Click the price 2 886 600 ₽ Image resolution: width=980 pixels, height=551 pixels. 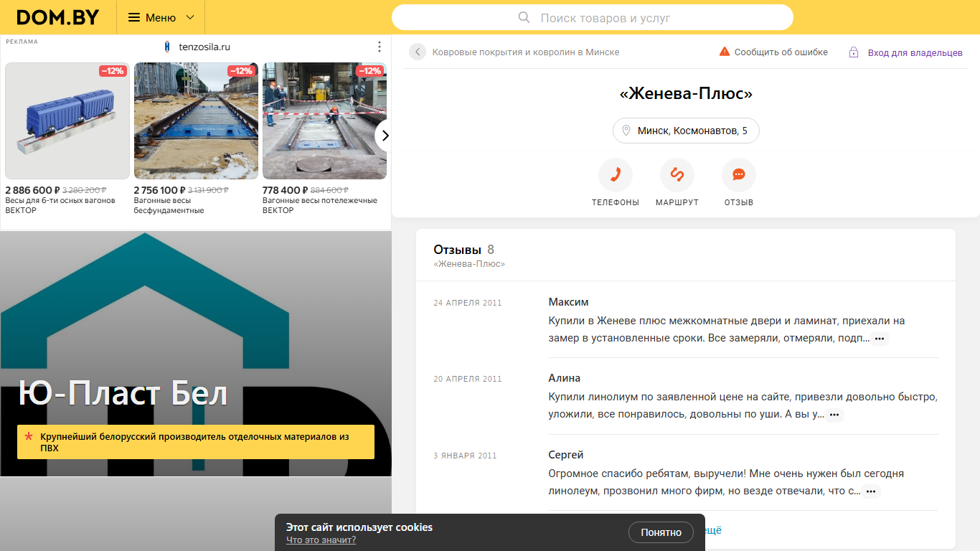pos(33,190)
